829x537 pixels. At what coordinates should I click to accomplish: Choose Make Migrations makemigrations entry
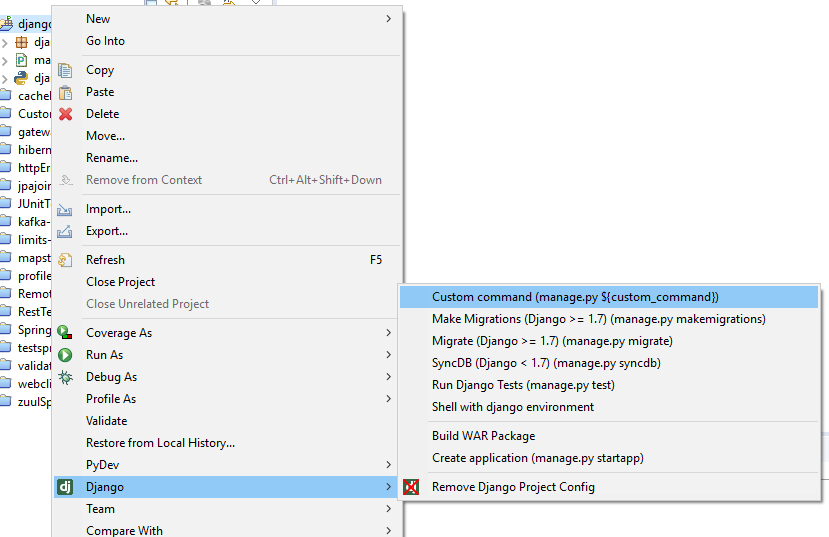pos(609,319)
